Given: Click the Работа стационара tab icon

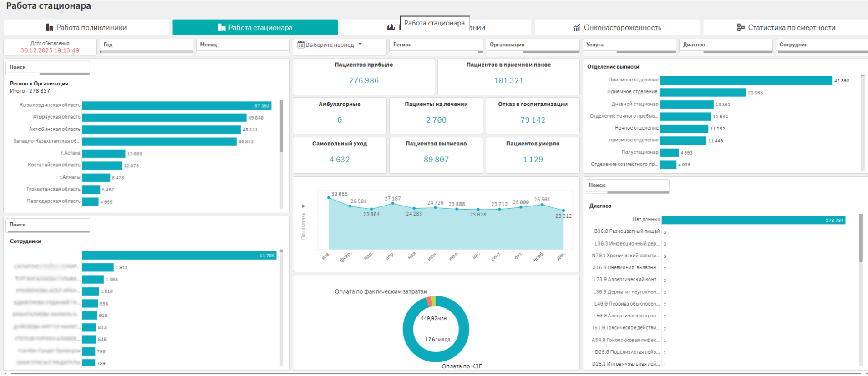Looking at the screenshot, I should click(222, 28).
